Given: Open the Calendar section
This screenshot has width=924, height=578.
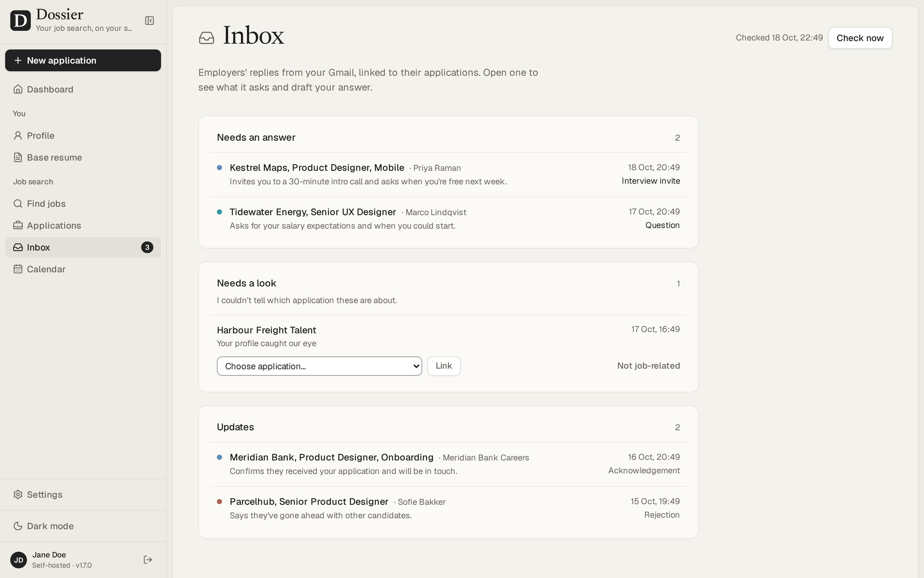Looking at the screenshot, I should click(83, 269).
